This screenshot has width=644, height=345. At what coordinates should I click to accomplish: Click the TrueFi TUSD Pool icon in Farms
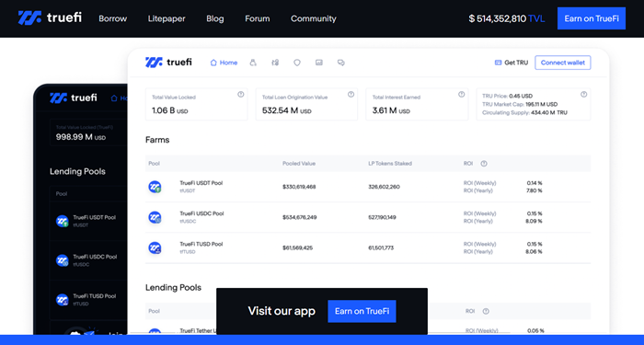coord(155,248)
